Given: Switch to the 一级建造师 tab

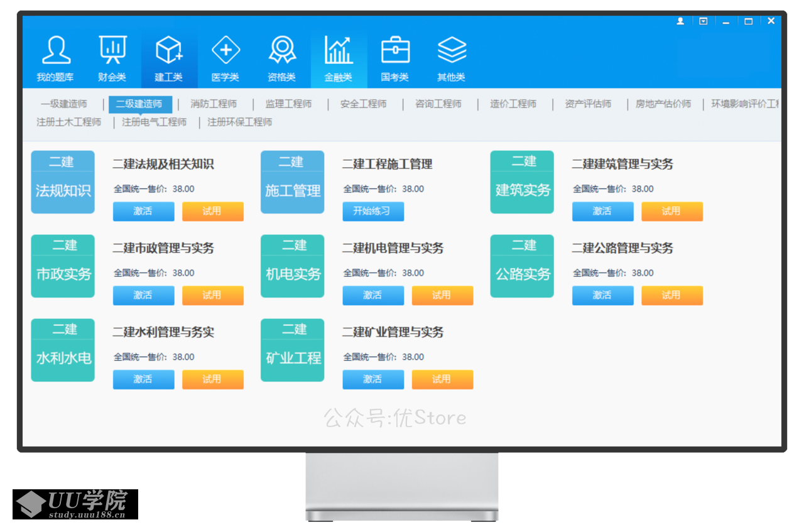Looking at the screenshot, I should (x=64, y=104).
